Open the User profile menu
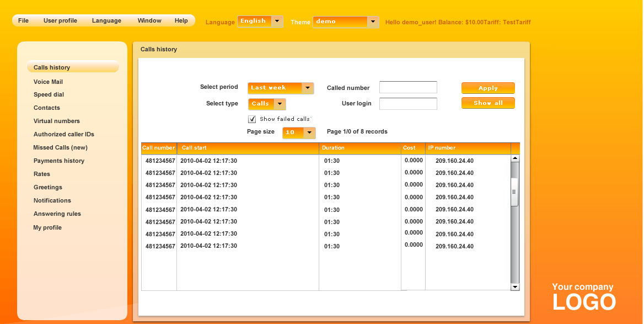Image resolution: width=644 pixels, height=324 pixels. click(60, 20)
